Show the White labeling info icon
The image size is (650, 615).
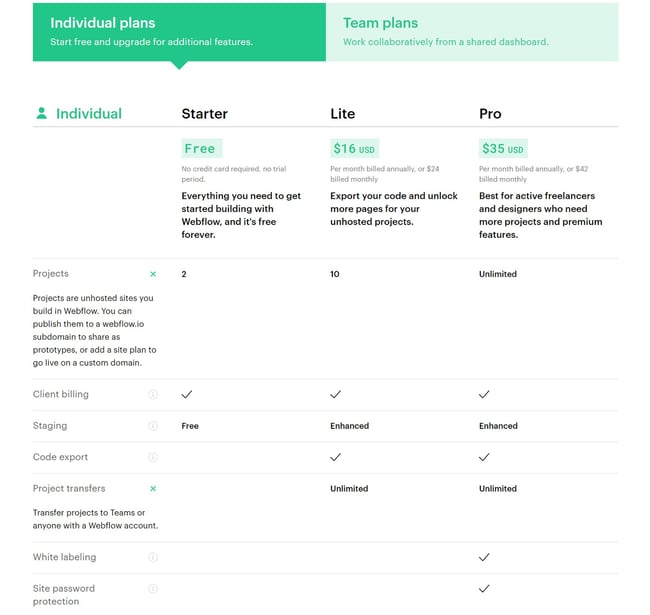pyautogui.click(x=153, y=557)
